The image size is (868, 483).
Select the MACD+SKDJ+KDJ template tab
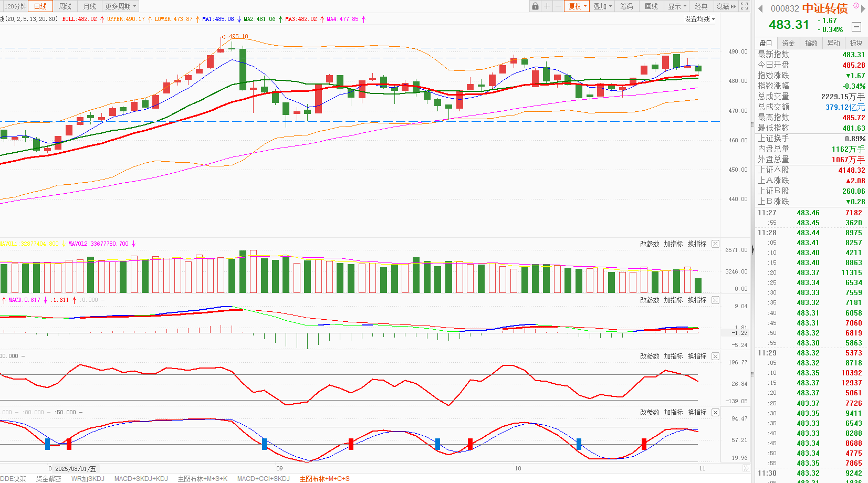pyautogui.click(x=141, y=478)
